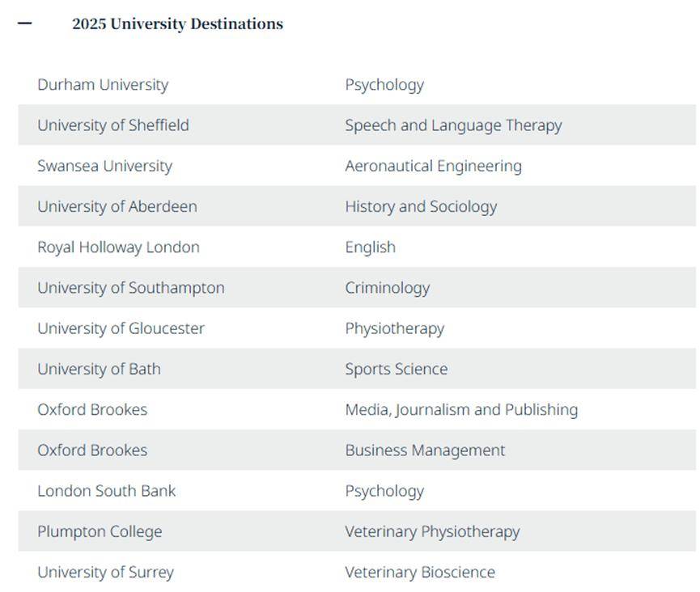Click London South Bank entry

click(x=106, y=491)
